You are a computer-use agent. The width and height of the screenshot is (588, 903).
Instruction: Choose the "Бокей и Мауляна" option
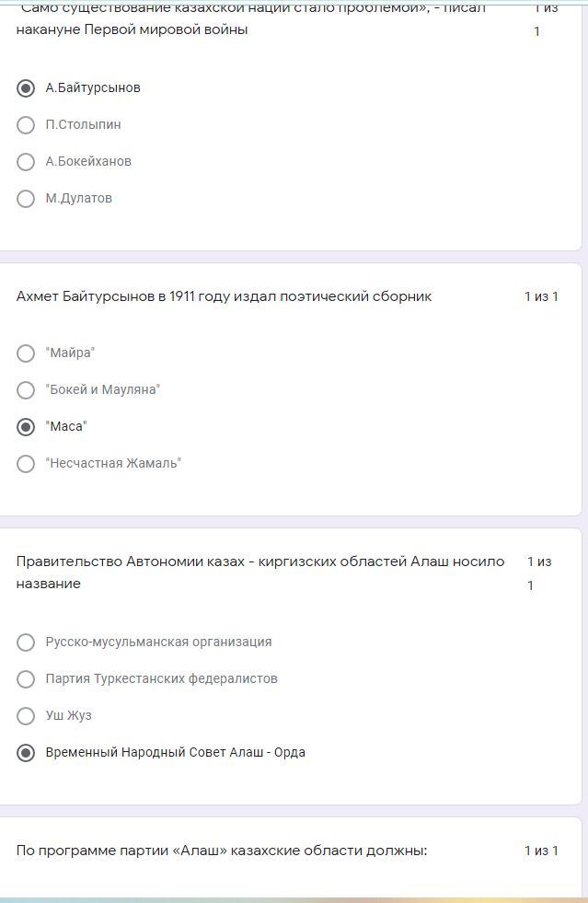tap(26, 390)
